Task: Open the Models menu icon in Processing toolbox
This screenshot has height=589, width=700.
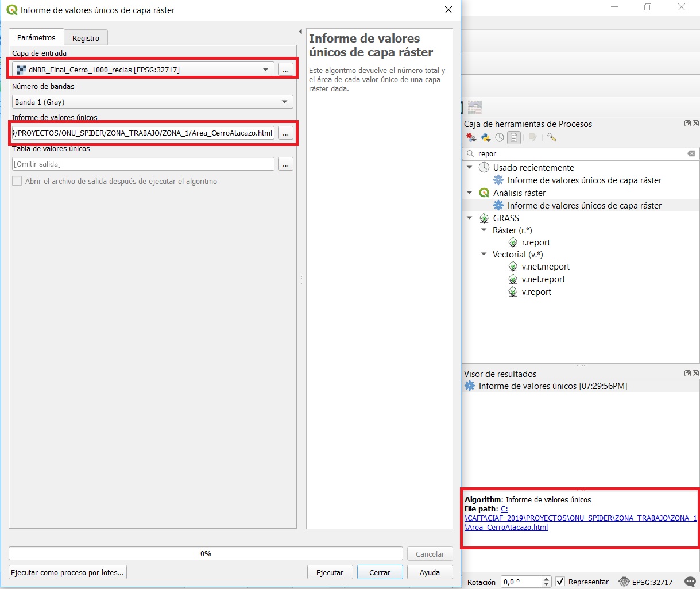Action: click(471, 137)
